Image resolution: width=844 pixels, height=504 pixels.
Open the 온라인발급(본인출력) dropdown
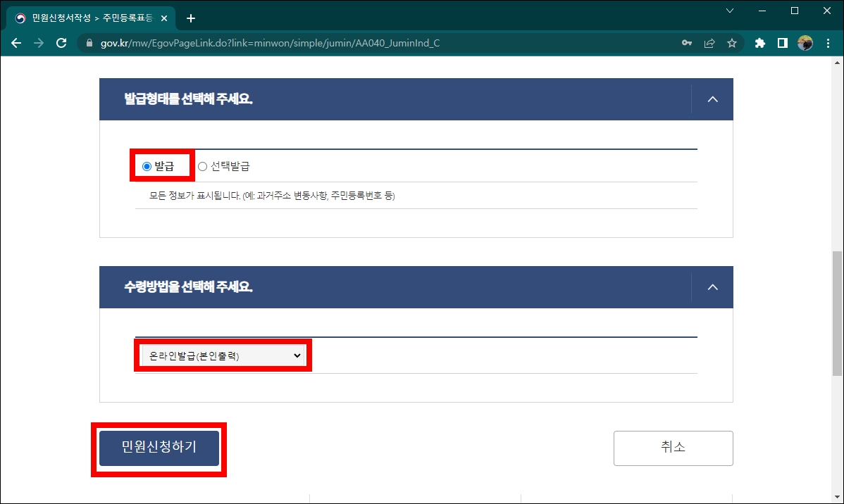pos(223,355)
